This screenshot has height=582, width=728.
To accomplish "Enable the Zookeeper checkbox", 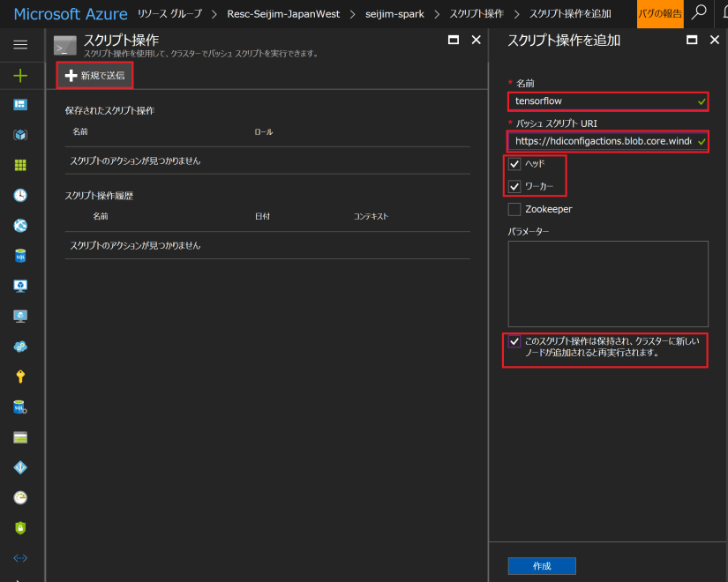I will pyautogui.click(x=514, y=210).
